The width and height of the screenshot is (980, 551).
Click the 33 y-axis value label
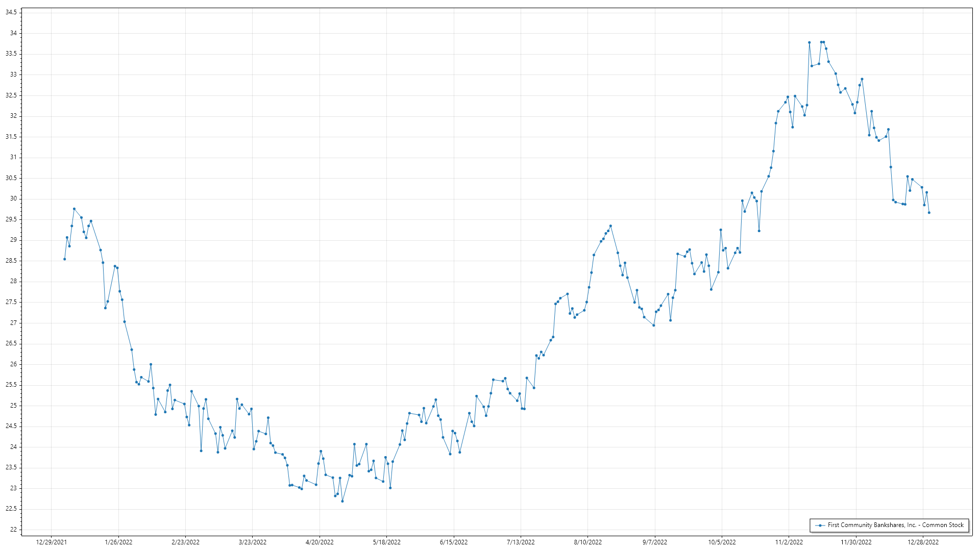point(13,74)
